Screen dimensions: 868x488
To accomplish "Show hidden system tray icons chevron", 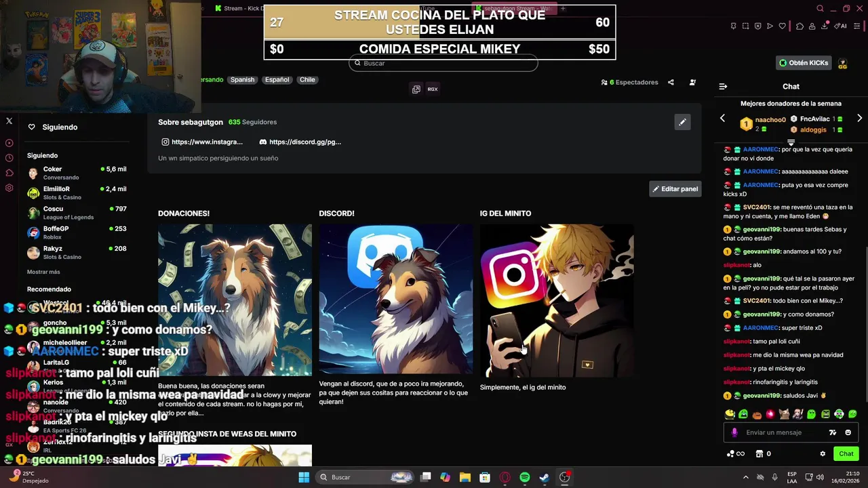I will tap(746, 477).
